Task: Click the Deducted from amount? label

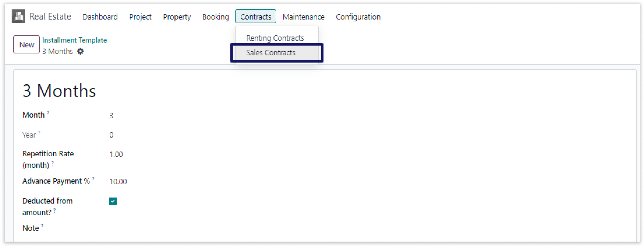Action: tap(48, 207)
